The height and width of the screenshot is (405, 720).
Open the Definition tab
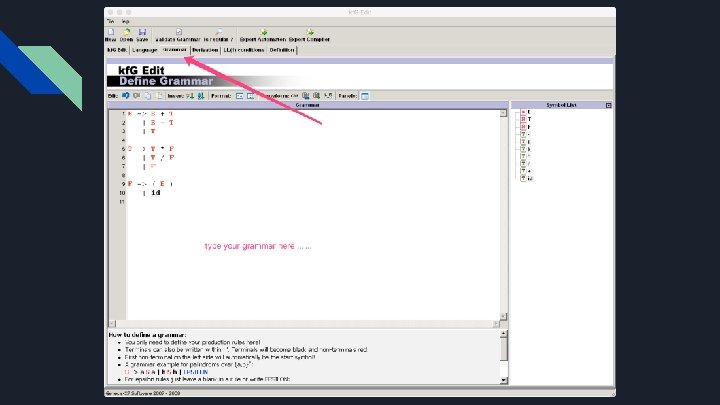pos(281,50)
